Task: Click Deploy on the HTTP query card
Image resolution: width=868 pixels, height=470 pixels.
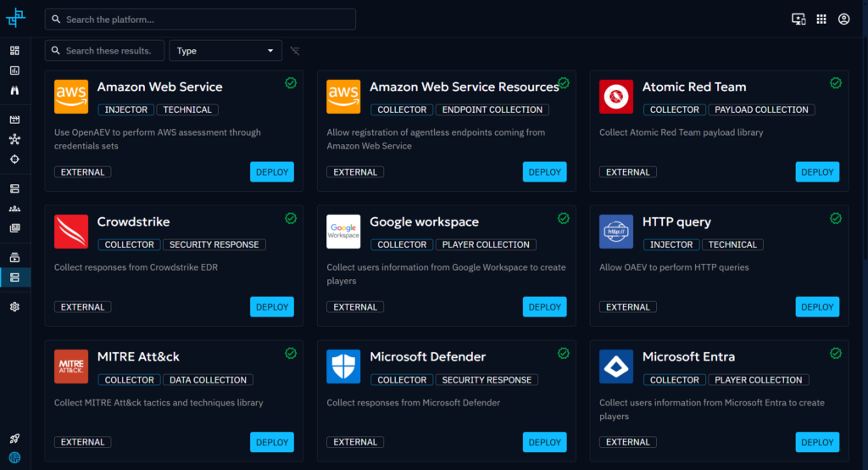Action: click(817, 307)
